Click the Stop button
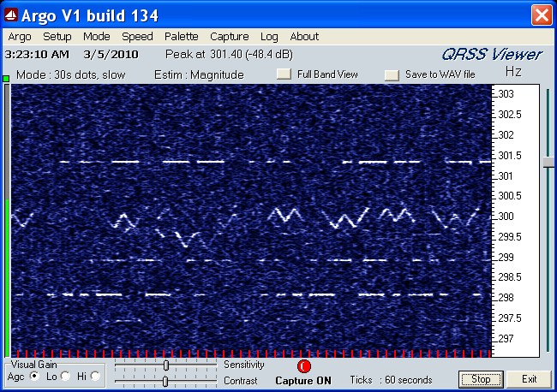The image size is (557, 392). 481,379
